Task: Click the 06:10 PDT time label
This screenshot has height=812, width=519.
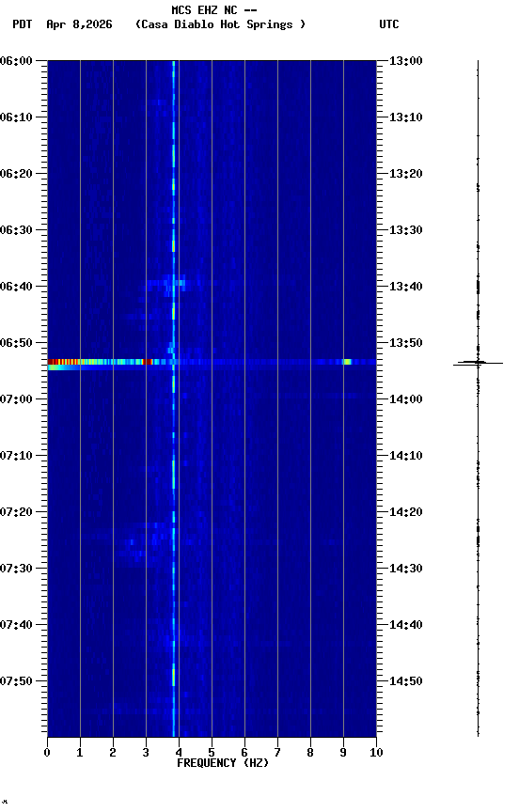Action: point(16,117)
